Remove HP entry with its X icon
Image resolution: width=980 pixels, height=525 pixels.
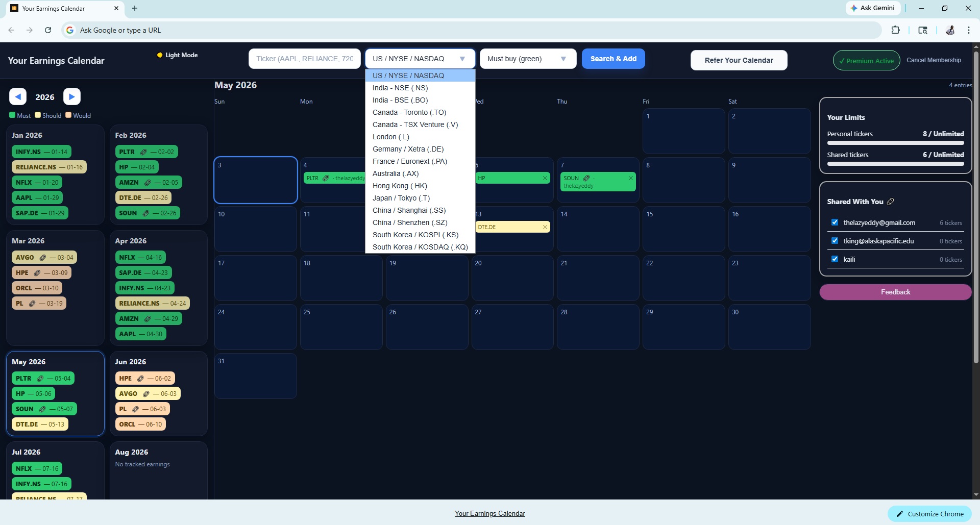click(x=545, y=178)
